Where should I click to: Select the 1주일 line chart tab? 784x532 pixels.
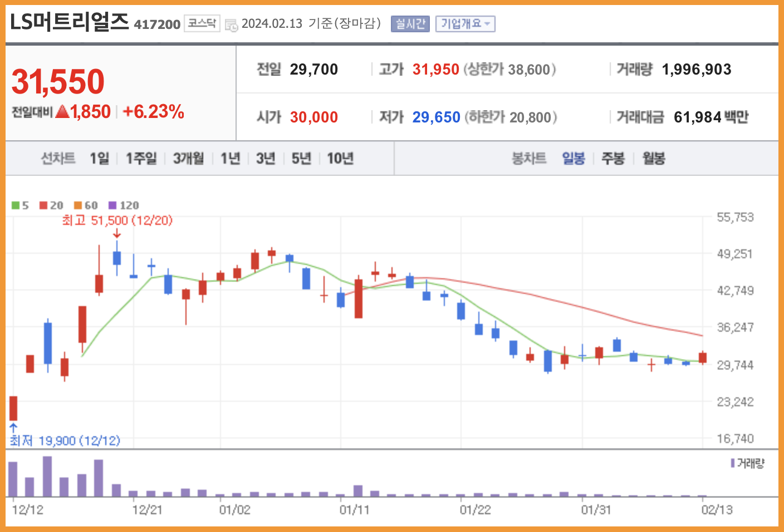coord(141,159)
